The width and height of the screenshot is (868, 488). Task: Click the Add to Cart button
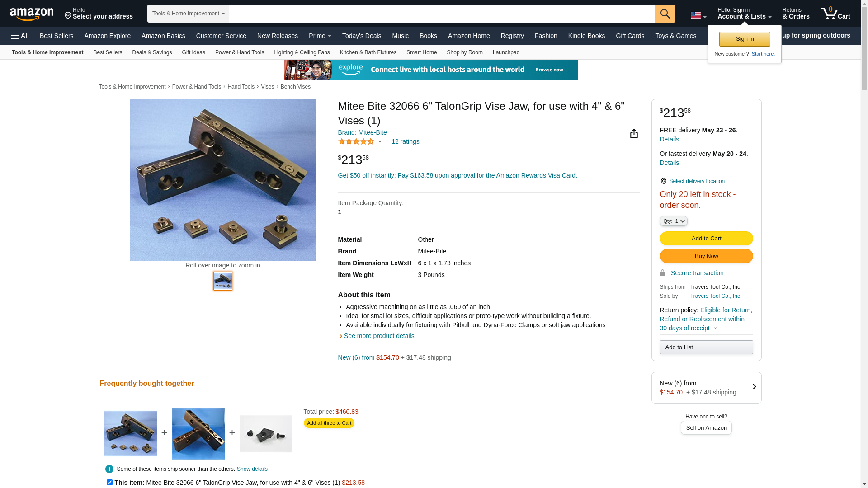pyautogui.click(x=706, y=239)
